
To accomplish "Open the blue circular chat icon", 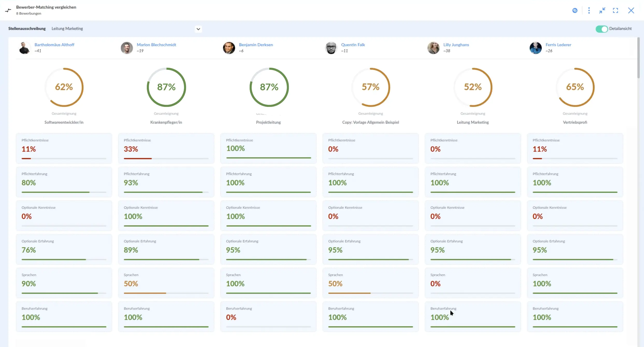I will tap(575, 10).
